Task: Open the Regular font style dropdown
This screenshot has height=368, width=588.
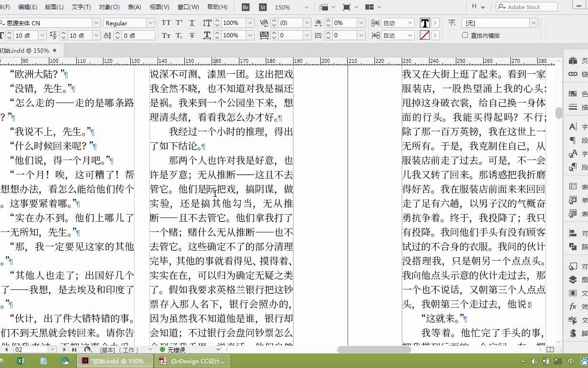Action: (x=150, y=23)
